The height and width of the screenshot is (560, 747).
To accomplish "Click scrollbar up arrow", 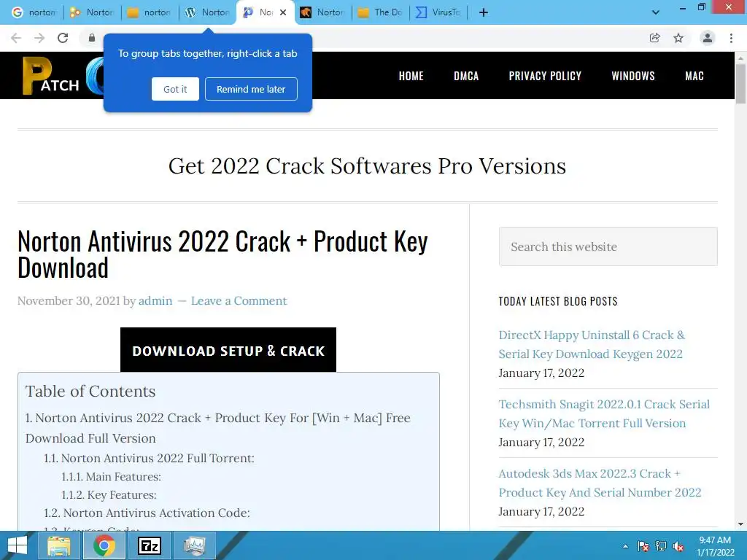I will point(740,58).
